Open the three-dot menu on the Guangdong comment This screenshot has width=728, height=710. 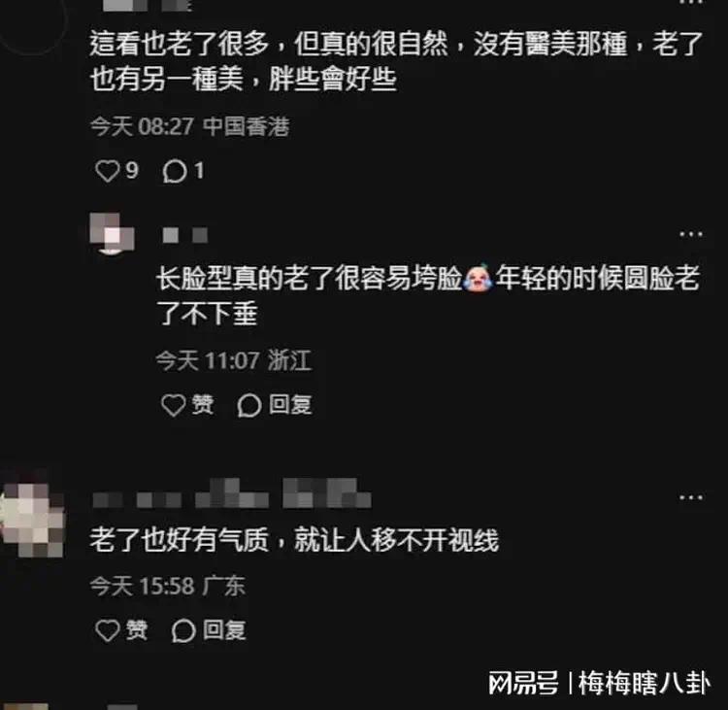(691, 497)
